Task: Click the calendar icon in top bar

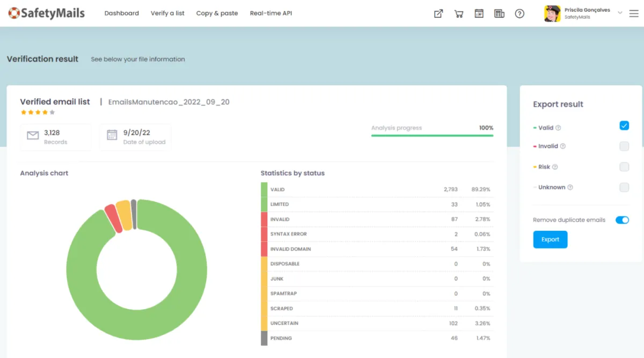Action: coord(479,14)
